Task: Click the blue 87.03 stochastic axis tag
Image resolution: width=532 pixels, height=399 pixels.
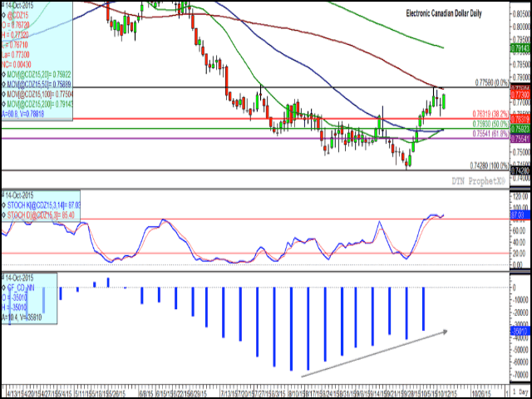Action: pos(520,215)
